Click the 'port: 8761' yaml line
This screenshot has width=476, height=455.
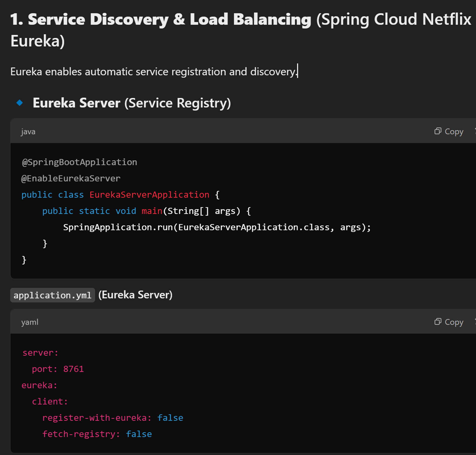[58, 369]
